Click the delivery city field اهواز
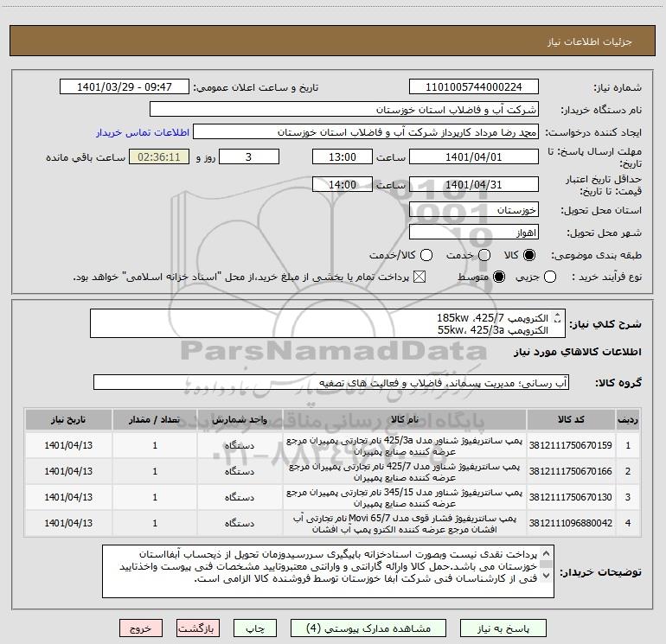Screen dimensions: 666x644 (474, 233)
